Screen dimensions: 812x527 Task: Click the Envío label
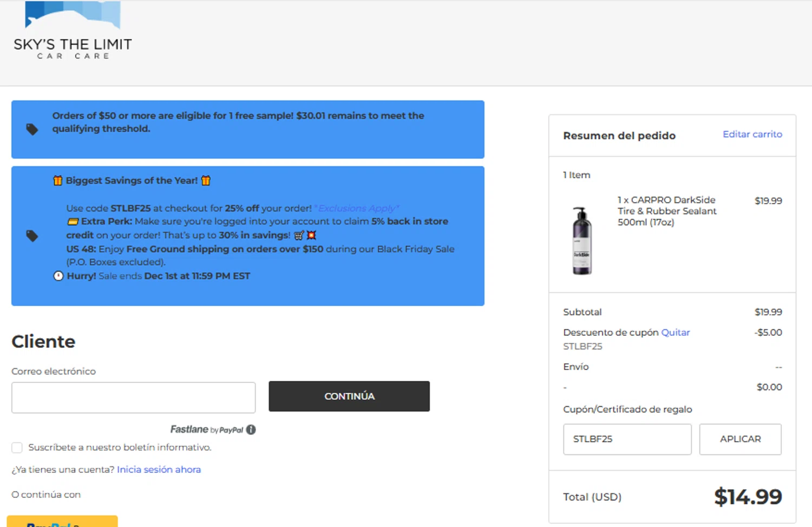tap(575, 367)
